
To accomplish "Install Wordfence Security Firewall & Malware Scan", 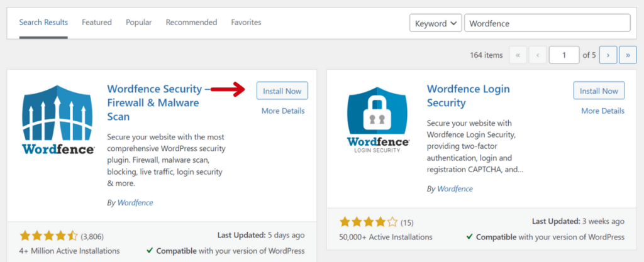I will coord(282,90).
